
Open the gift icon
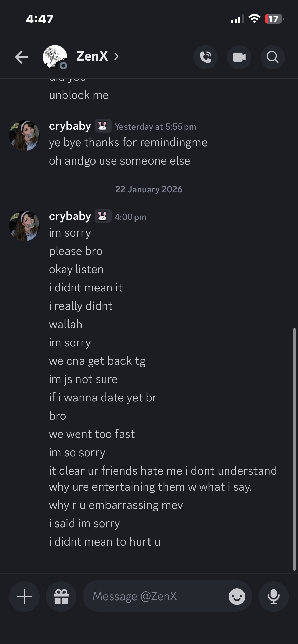coord(61,596)
